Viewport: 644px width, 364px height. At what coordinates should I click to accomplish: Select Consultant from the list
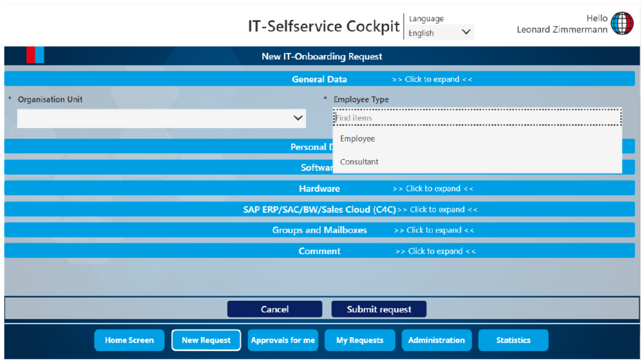tap(359, 162)
